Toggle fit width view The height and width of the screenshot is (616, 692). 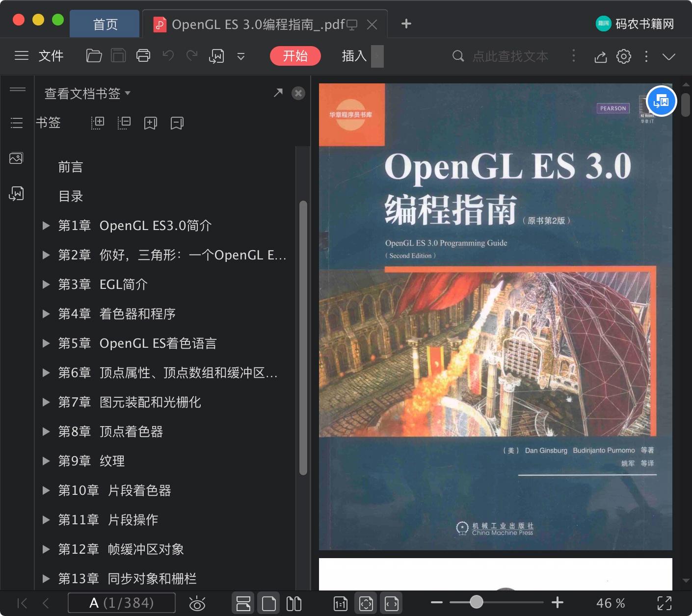pyautogui.click(x=392, y=603)
